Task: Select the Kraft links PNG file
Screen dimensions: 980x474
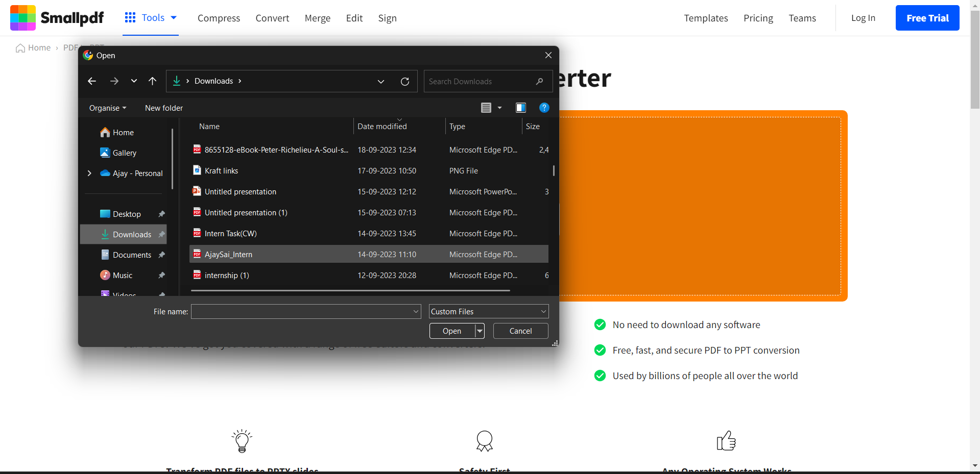Action: click(369, 171)
